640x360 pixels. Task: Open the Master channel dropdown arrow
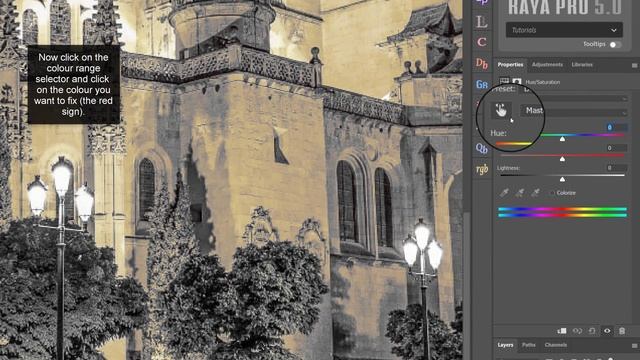click(624, 113)
